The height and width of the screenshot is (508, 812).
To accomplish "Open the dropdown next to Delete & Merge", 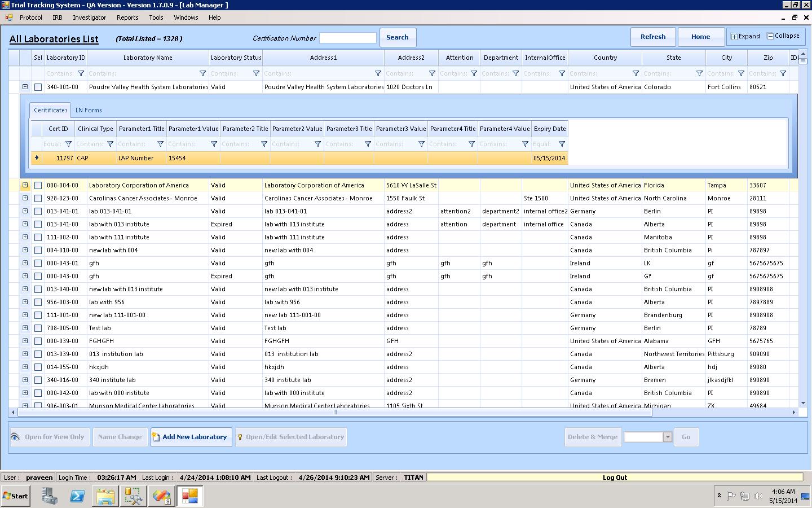I will pyautogui.click(x=668, y=437).
